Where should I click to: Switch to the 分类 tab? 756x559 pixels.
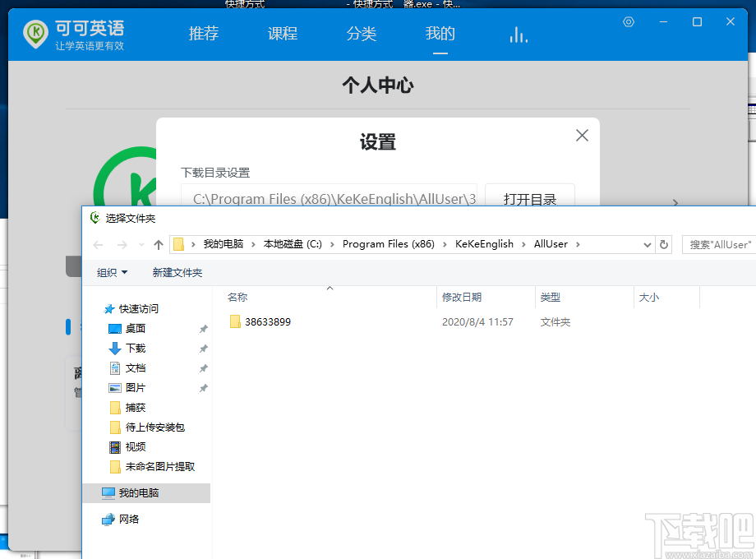point(361,34)
